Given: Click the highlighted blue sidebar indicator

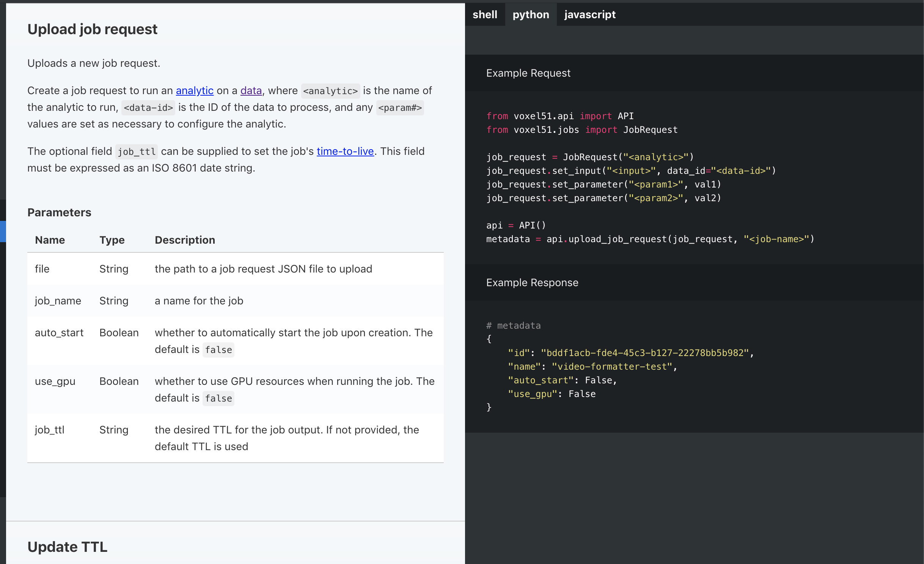Looking at the screenshot, I should pyautogui.click(x=3, y=232).
